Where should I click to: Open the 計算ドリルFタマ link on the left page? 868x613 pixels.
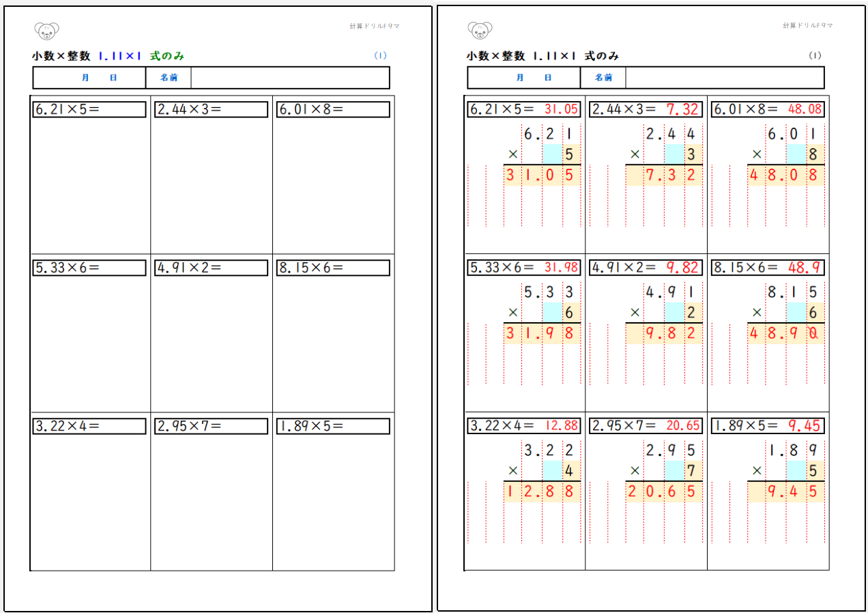coord(374,26)
